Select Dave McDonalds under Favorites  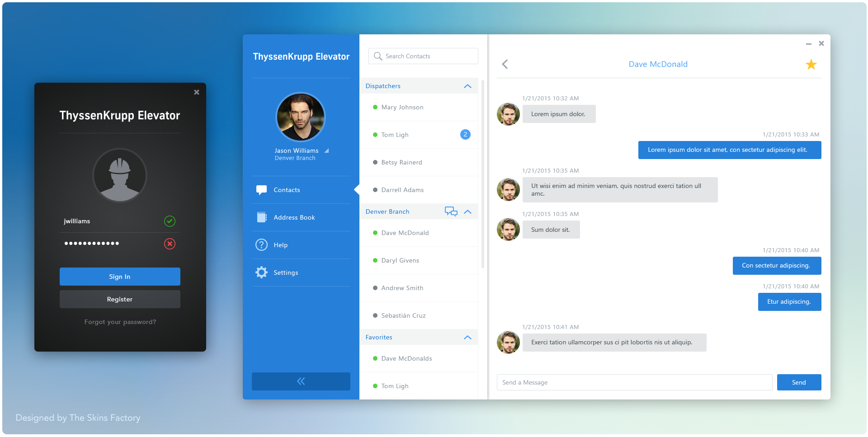[x=419, y=358]
